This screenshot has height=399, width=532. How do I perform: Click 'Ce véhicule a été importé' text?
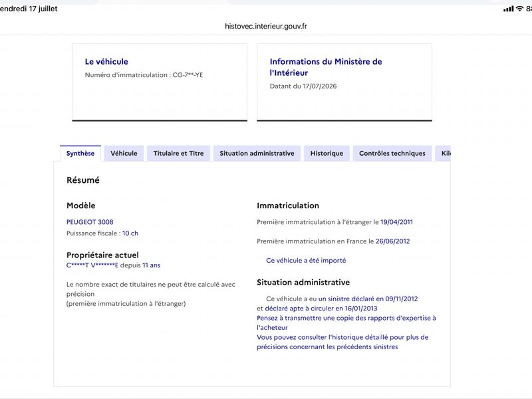[306, 260]
